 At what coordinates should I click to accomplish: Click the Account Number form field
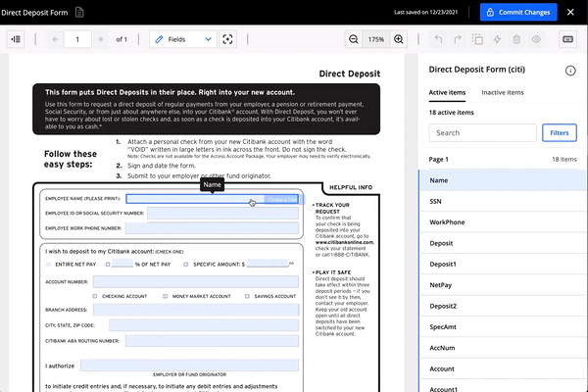(x=196, y=281)
